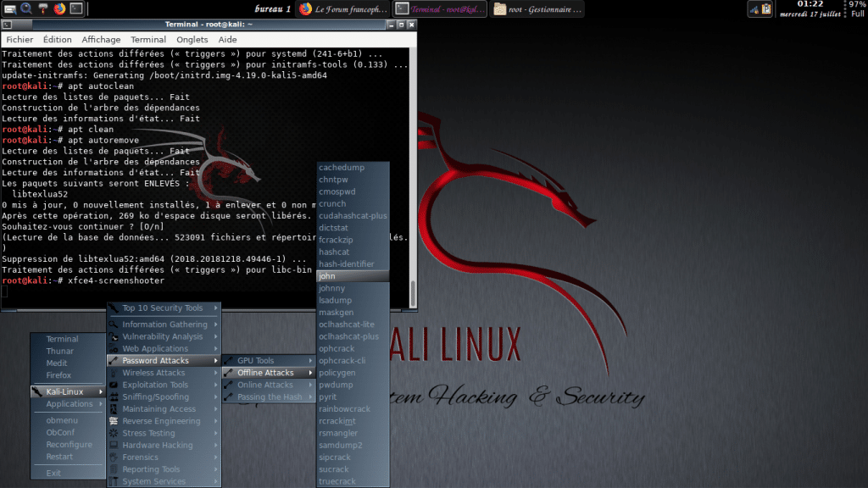This screenshot has height=488, width=868.
Task: Launch Firefox from the top panel launcher
Action: click(59, 8)
